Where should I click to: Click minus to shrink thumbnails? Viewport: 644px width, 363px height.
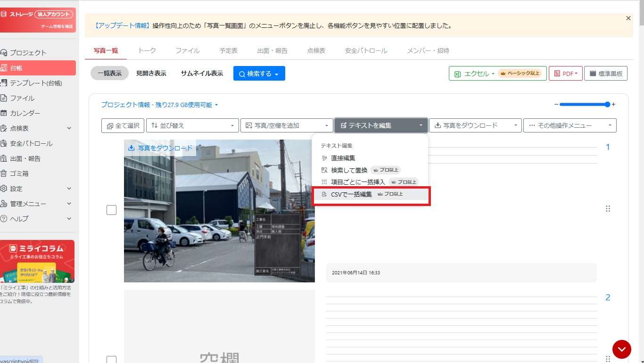[x=556, y=104]
